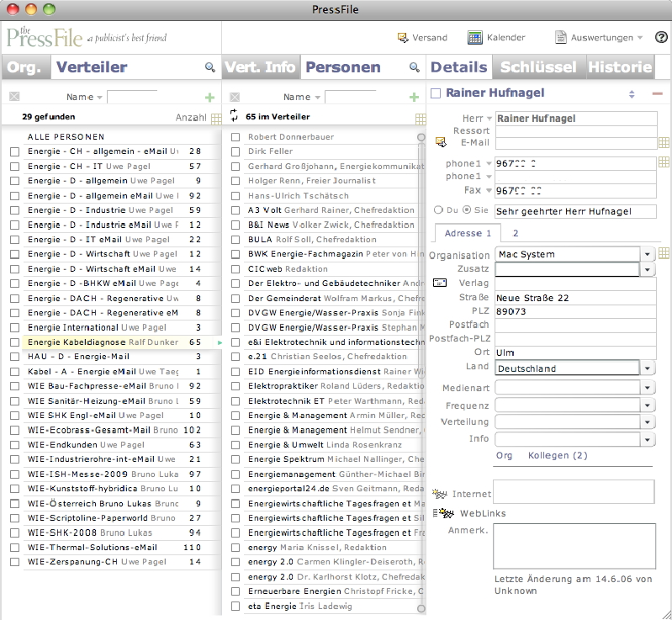Click the WebLinks icon
The width and height of the screenshot is (672, 620).
click(x=440, y=513)
